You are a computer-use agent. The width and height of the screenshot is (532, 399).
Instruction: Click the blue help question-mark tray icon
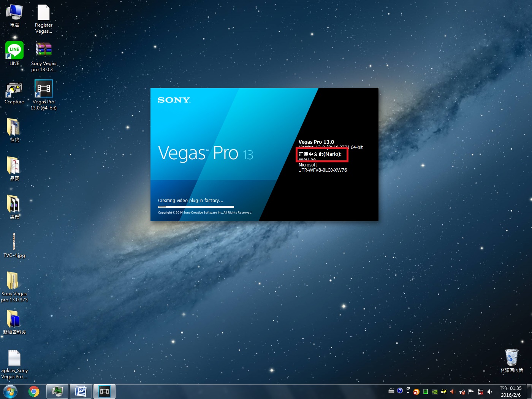[x=400, y=391]
